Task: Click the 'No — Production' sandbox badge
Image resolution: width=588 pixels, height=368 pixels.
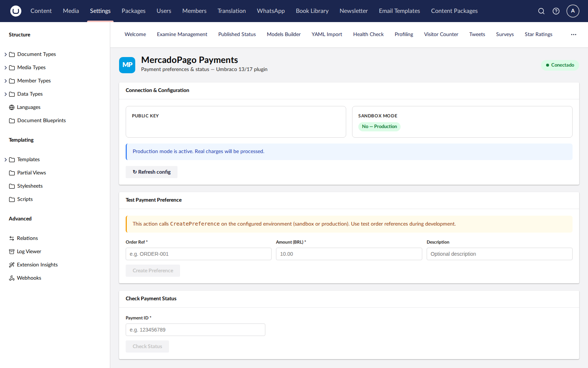Action: pos(379,127)
